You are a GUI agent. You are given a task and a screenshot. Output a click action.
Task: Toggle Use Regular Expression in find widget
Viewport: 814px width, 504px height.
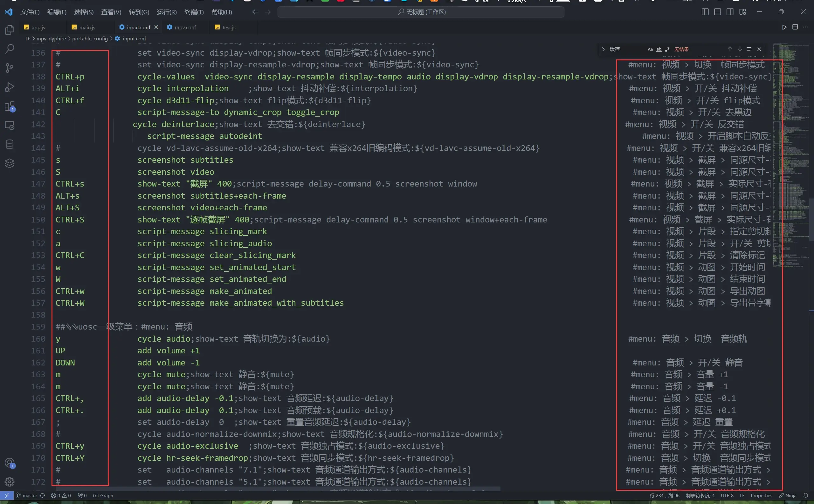point(667,49)
